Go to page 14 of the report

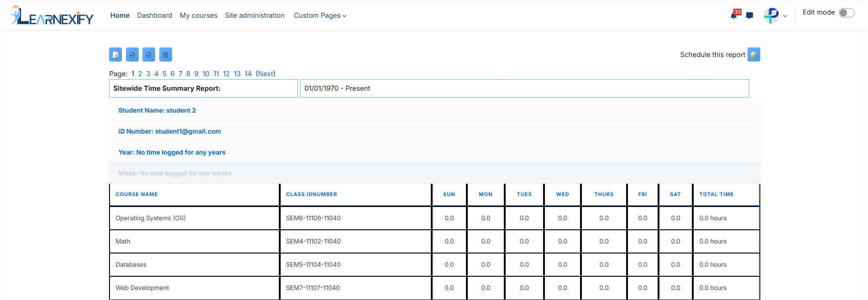point(248,74)
